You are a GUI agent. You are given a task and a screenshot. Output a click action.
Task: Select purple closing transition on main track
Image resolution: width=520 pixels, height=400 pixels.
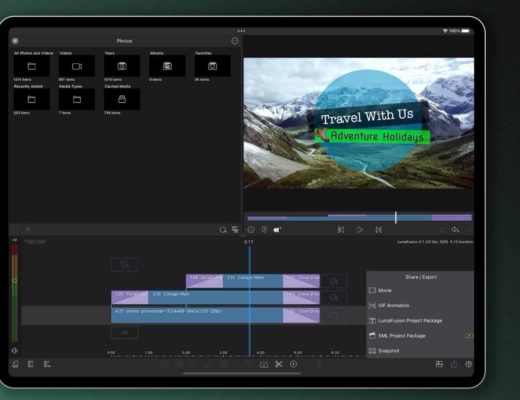point(301,315)
